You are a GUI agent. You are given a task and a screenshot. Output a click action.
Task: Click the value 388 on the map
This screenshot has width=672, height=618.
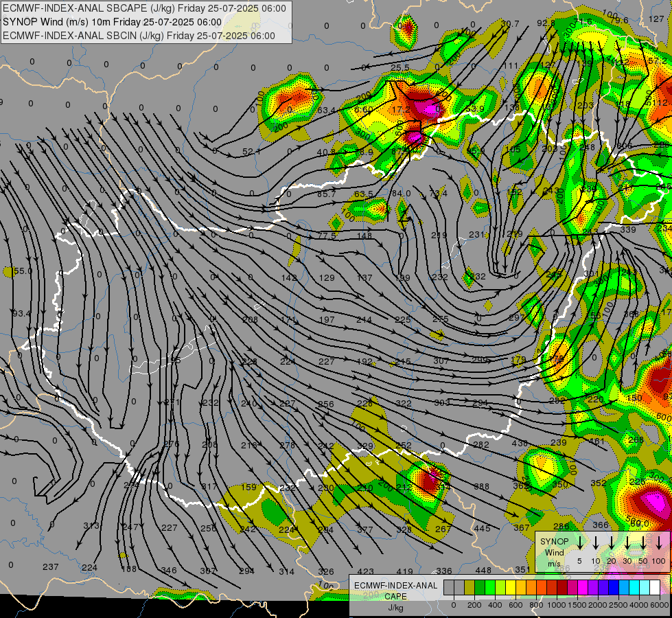pyautogui.click(x=482, y=486)
